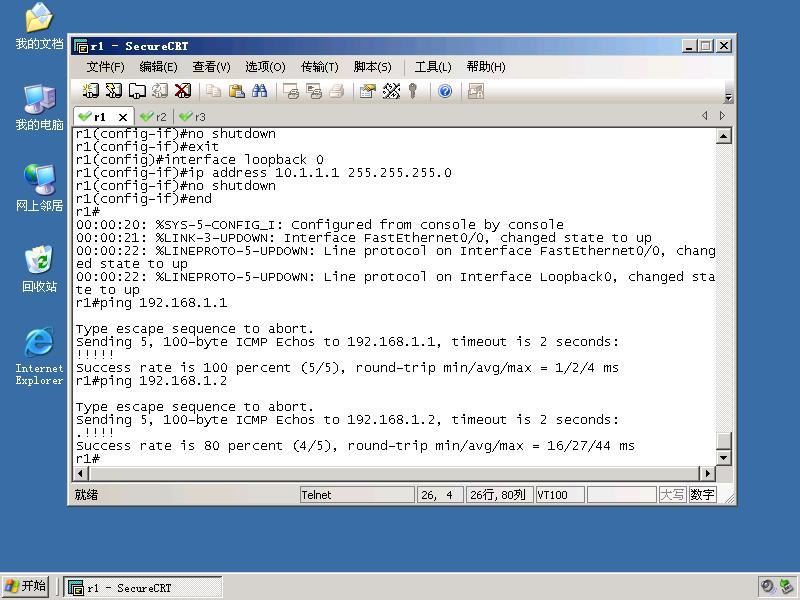Screen dimensions: 800x600
Task: Click the Disconnect red X icon
Action: point(183,91)
